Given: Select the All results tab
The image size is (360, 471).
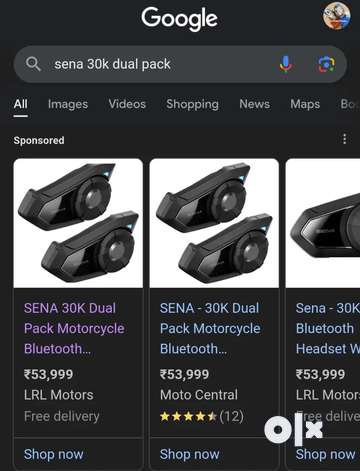Looking at the screenshot, I should (x=21, y=104).
